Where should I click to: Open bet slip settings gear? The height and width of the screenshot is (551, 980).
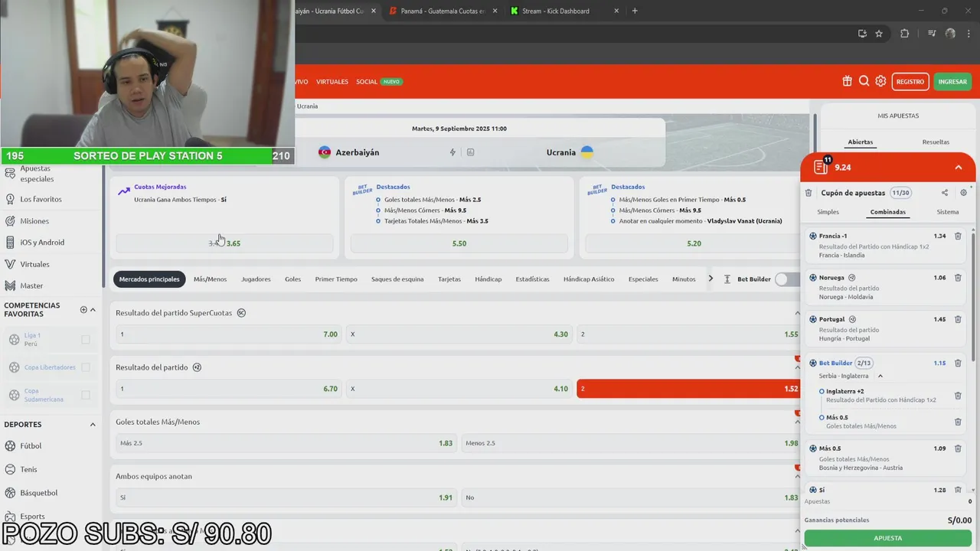tap(963, 193)
